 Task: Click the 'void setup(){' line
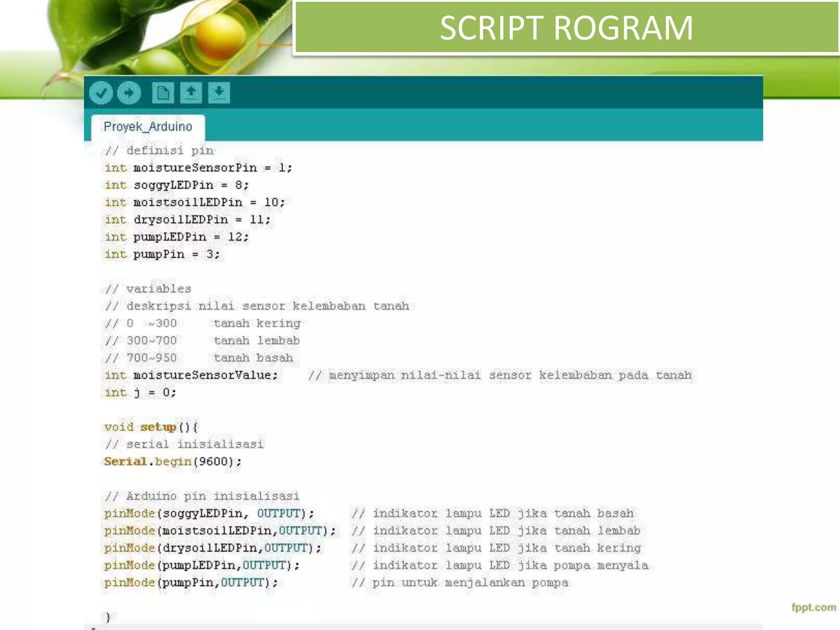151,427
